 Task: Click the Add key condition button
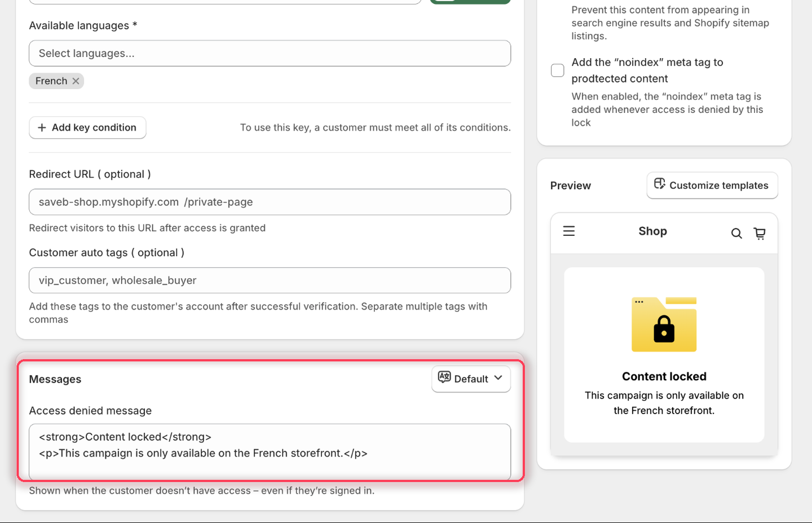point(87,128)
